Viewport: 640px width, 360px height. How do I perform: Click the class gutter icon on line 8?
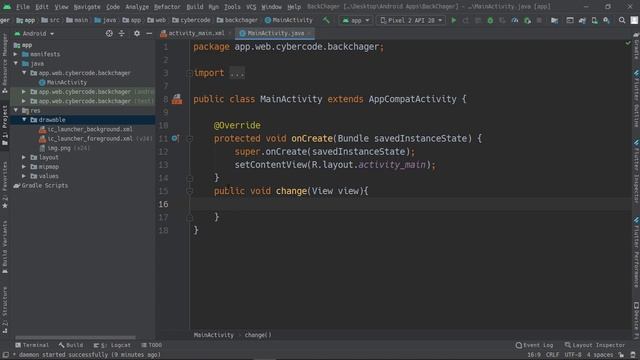(x=177, y=99)
